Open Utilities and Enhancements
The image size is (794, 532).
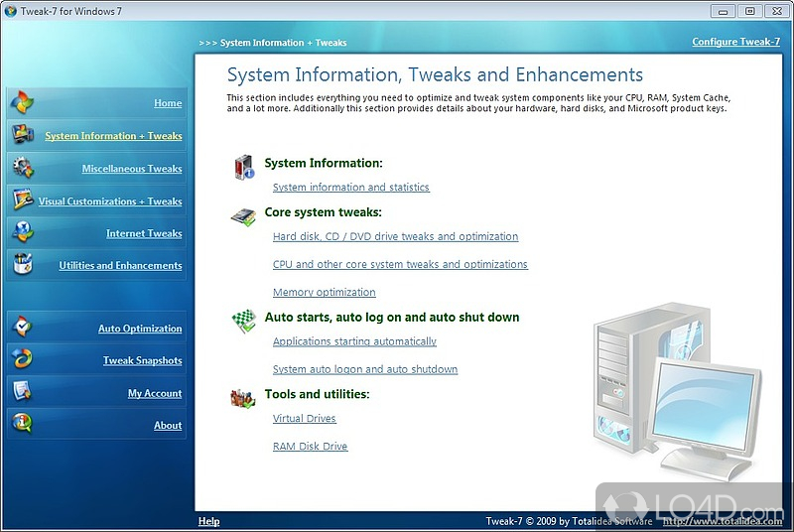coord(120,265)
